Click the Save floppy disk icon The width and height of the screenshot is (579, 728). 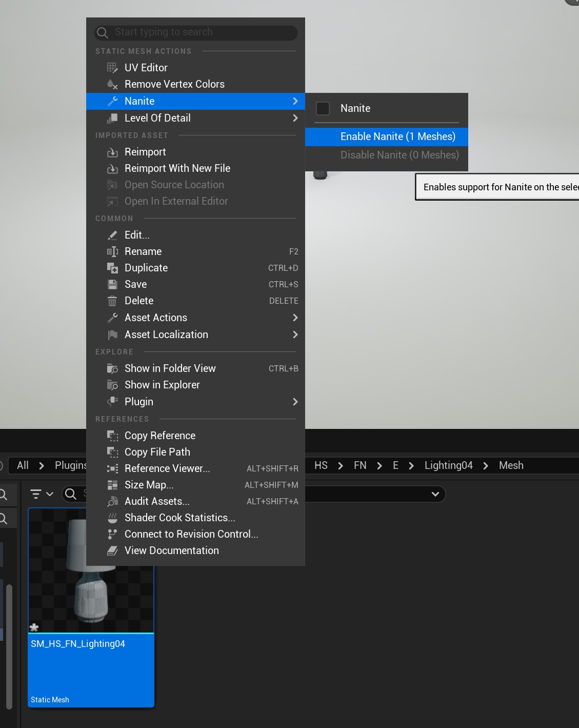pyautogui.click(x=112, y=284)
